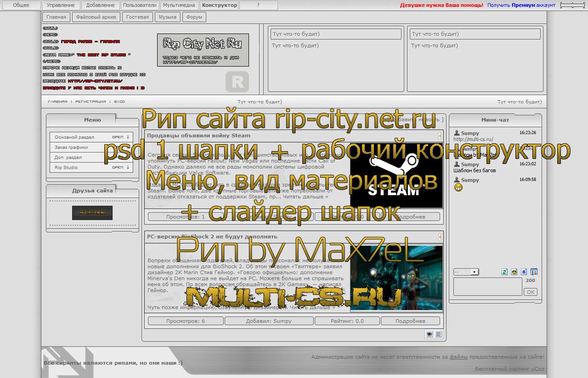Open the Добавление admin menu
This screenshot has height=378, width=588.
[101, 6]
